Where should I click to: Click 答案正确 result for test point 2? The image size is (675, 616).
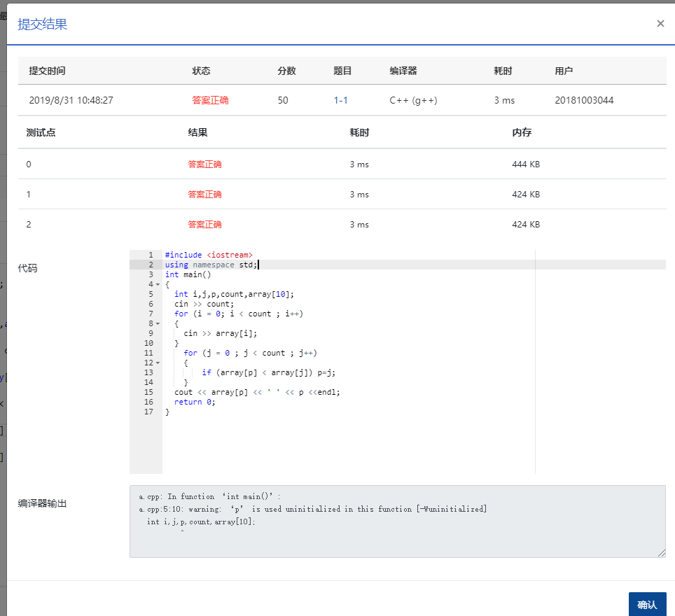pyautogui.click(x=204, y=224)
